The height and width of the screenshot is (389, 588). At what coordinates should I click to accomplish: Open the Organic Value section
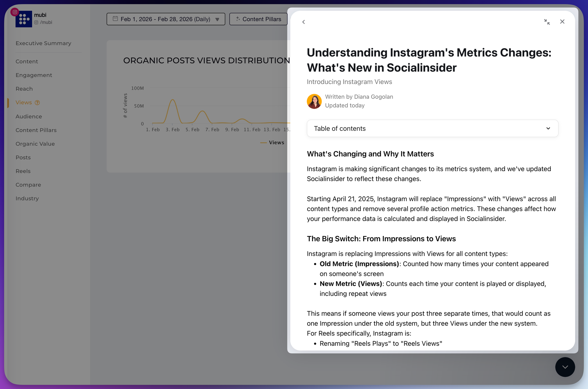click(35, 144)
